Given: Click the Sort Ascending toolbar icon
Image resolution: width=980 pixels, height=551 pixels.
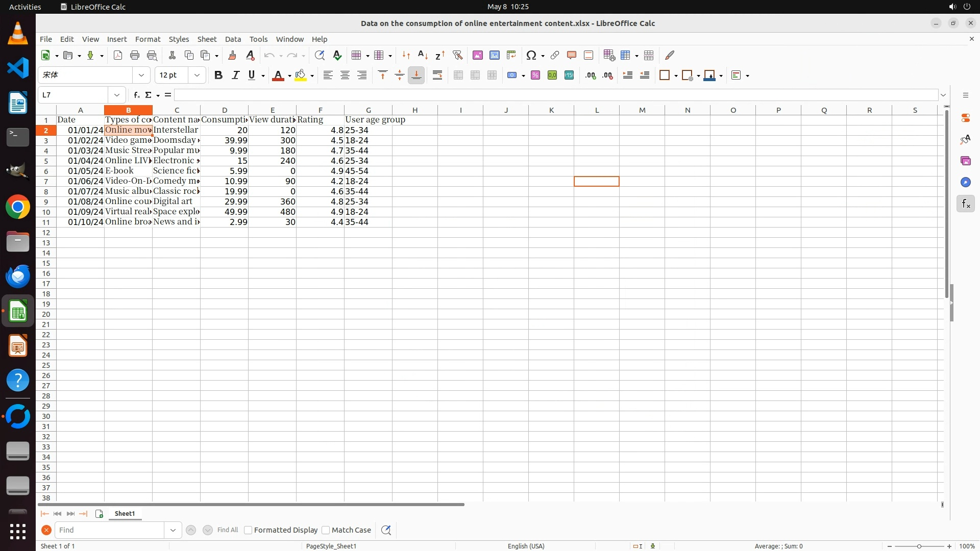Looking at the screenshot, I should click(423, 55).
